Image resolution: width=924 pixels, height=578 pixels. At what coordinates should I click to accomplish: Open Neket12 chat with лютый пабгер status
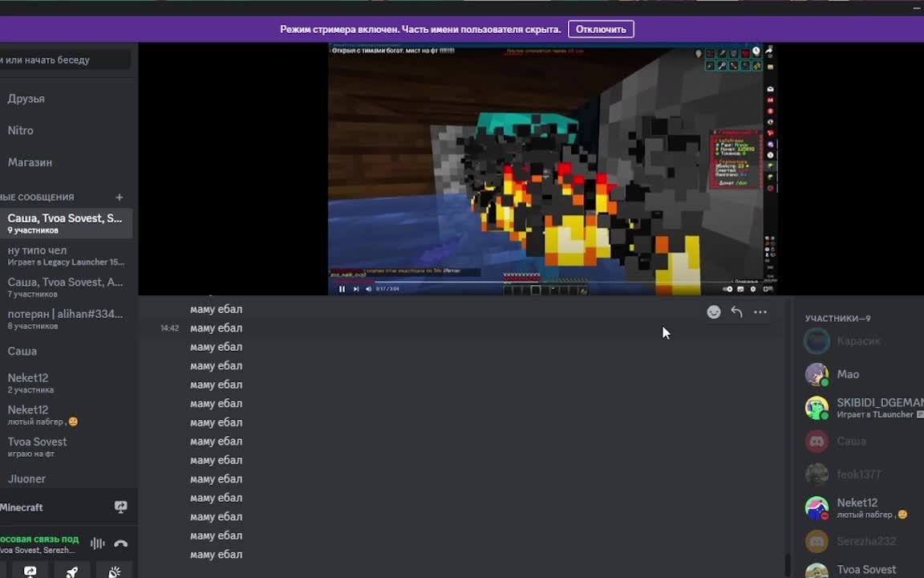pos(66,414)
